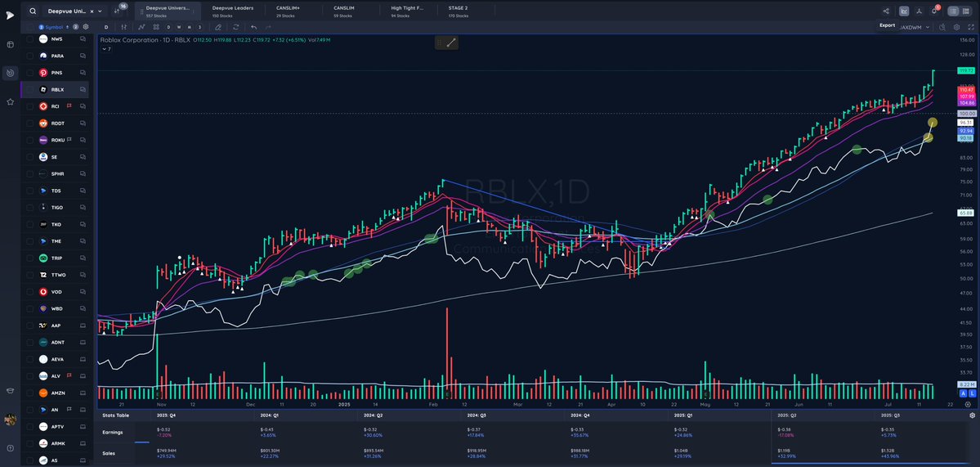Check the AMZN row checkbox

29,393
